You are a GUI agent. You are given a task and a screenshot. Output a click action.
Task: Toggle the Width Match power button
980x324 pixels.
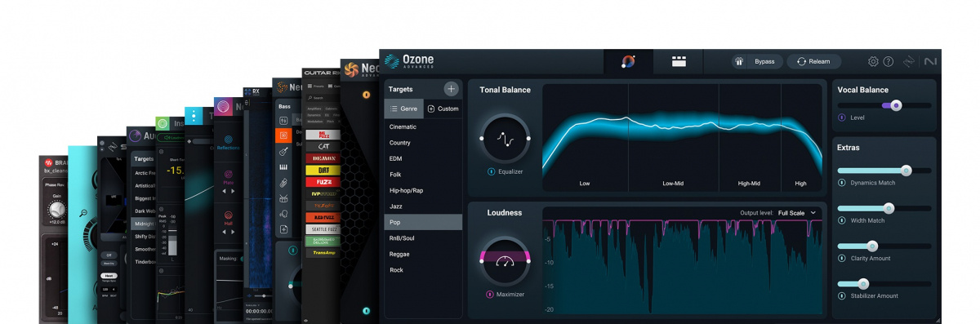[x=842, y=220]
